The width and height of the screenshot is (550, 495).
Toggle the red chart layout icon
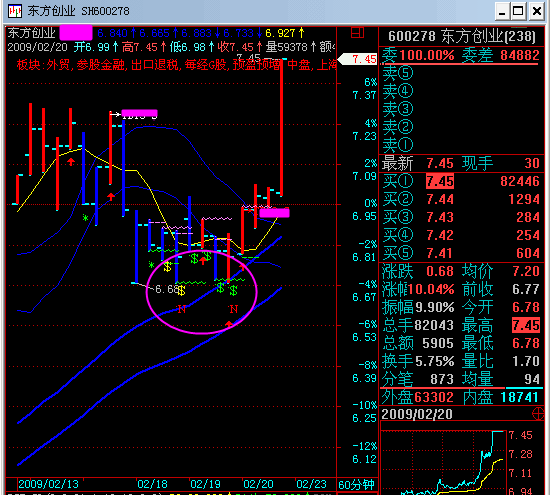(357, 33)
